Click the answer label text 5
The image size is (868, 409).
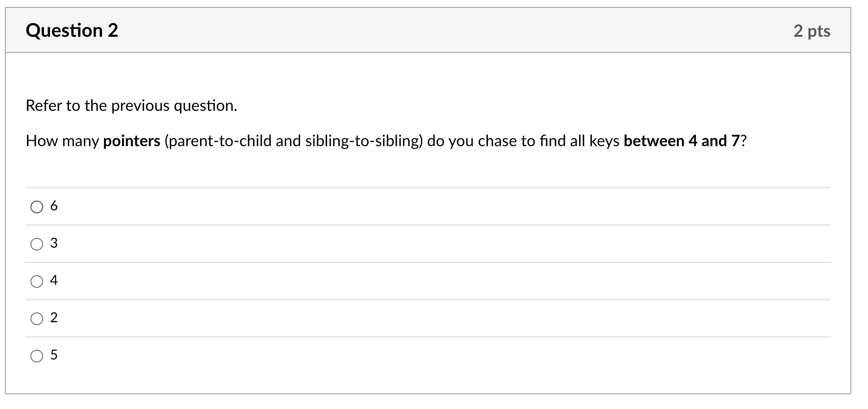pyautogui.click(x=54, y=355)
